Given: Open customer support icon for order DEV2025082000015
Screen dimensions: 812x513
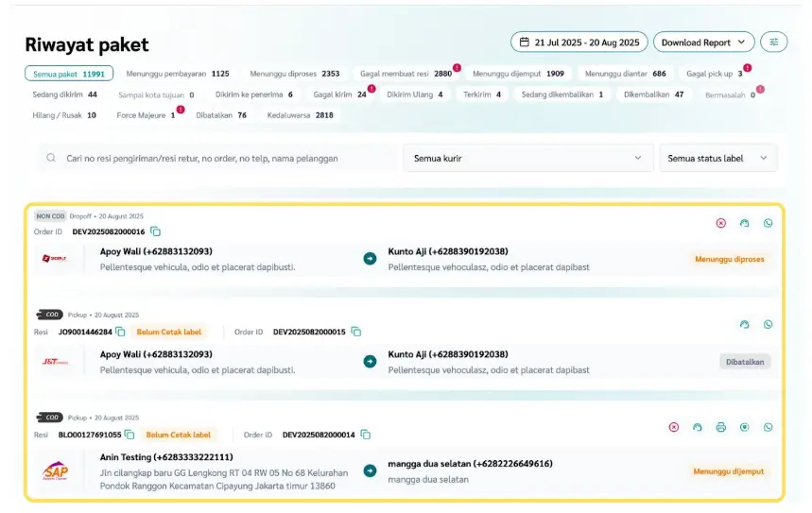Looking at the screenshot, I should (x=744, y=324).
